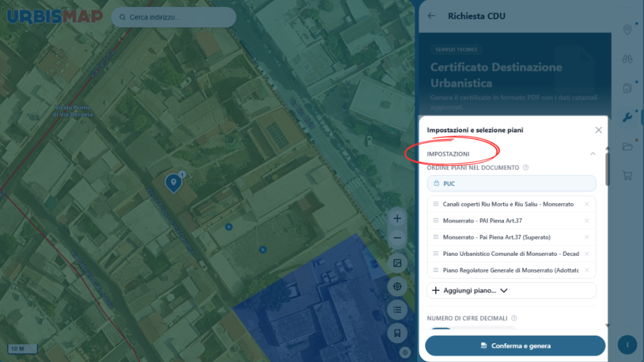
Task: Click the Cerca indirizzo search field
Action: coord(173,18)
